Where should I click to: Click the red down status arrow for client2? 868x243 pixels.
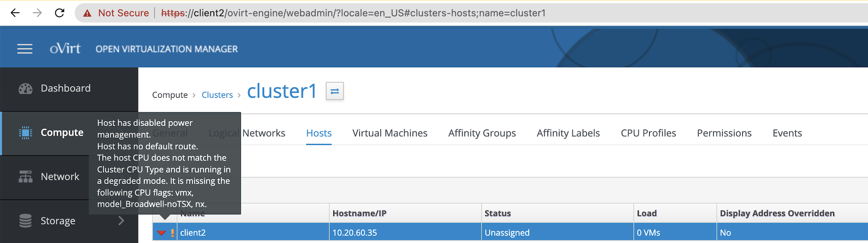coord(161,233)
